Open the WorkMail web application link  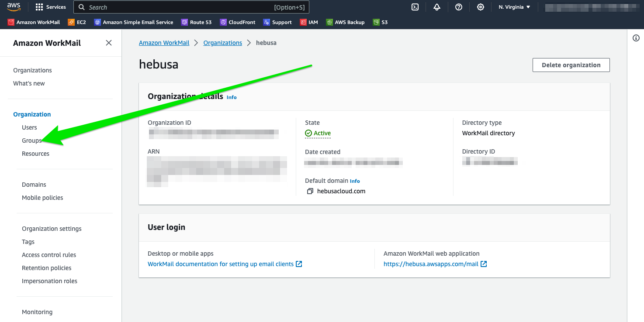click(x=431, y=264)
